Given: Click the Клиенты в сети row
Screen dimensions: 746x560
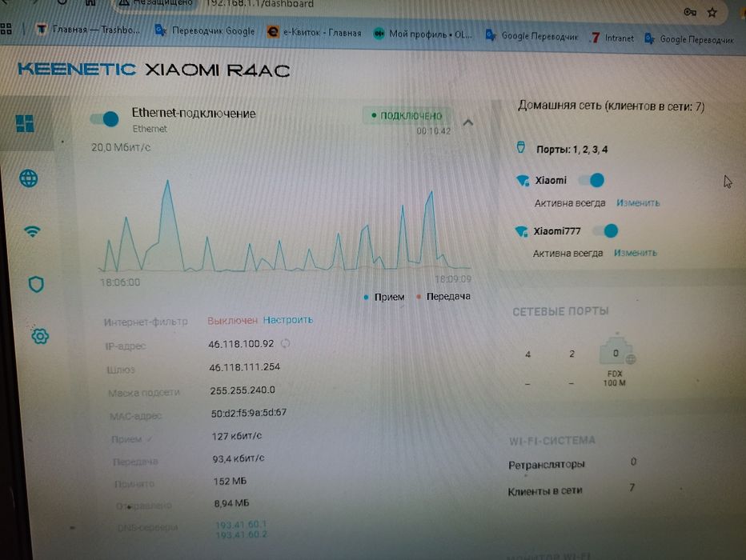Looking at the screenshot, I should pos(572,490).
